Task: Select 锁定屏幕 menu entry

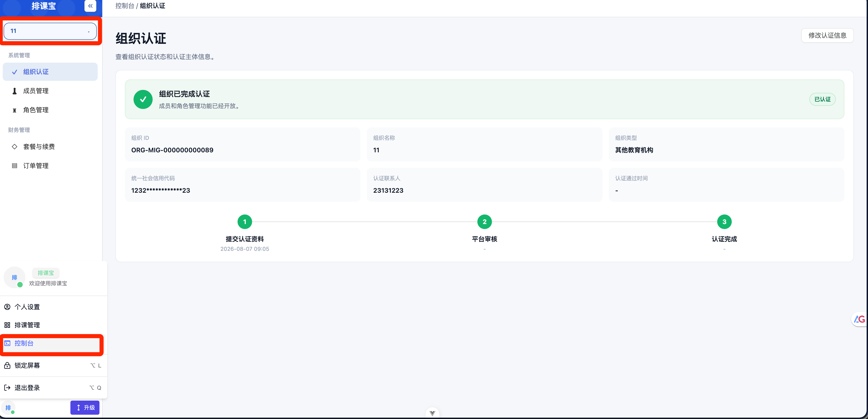Action: click(x=54, y=365)
